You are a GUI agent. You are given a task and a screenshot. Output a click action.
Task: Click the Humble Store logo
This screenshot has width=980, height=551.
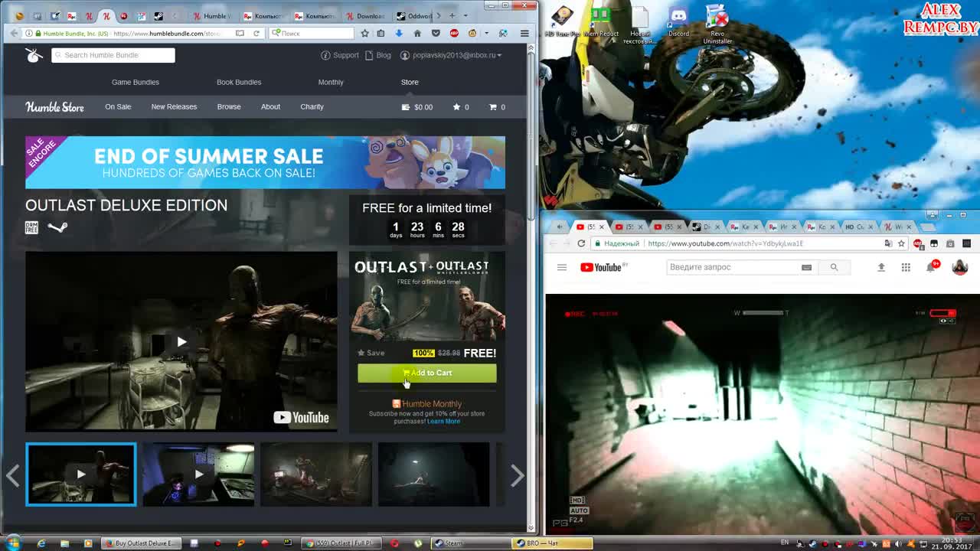pyautogui.click(x=54, y=107)
